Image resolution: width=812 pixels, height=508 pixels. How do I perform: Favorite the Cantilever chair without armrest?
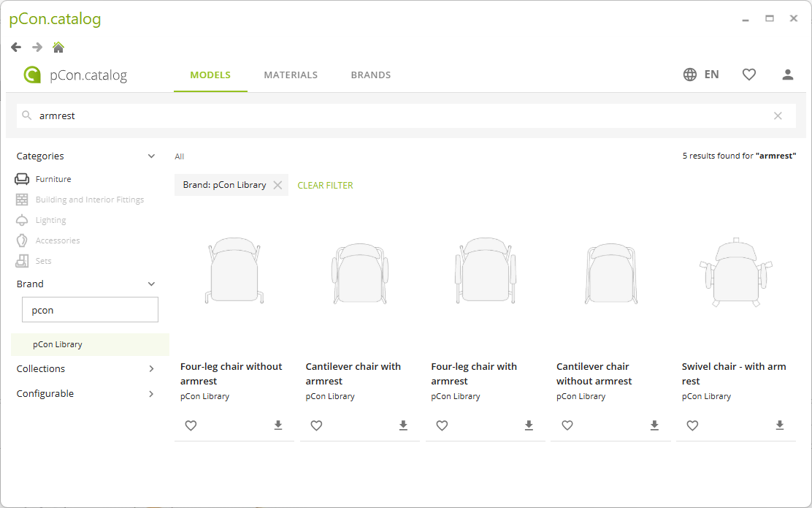pyautogui.click(x=567, y=425)
